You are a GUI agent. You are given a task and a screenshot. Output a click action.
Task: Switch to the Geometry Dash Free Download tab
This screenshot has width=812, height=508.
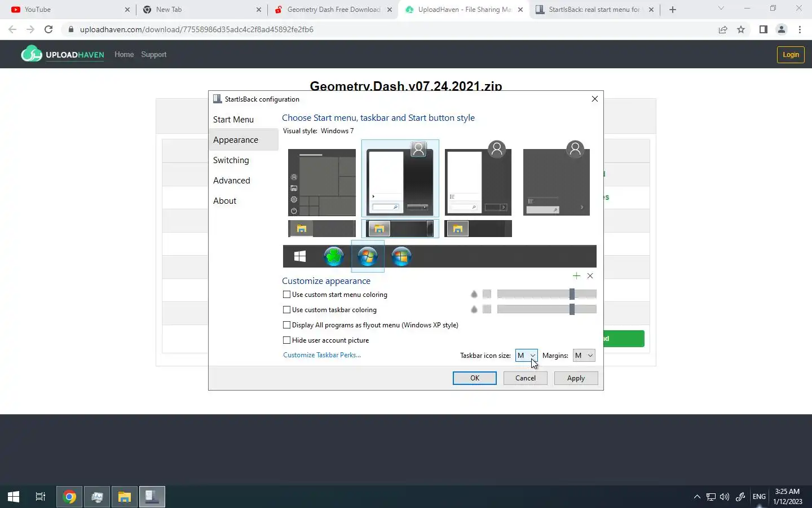pyautogui.click(x=333, y=10)
